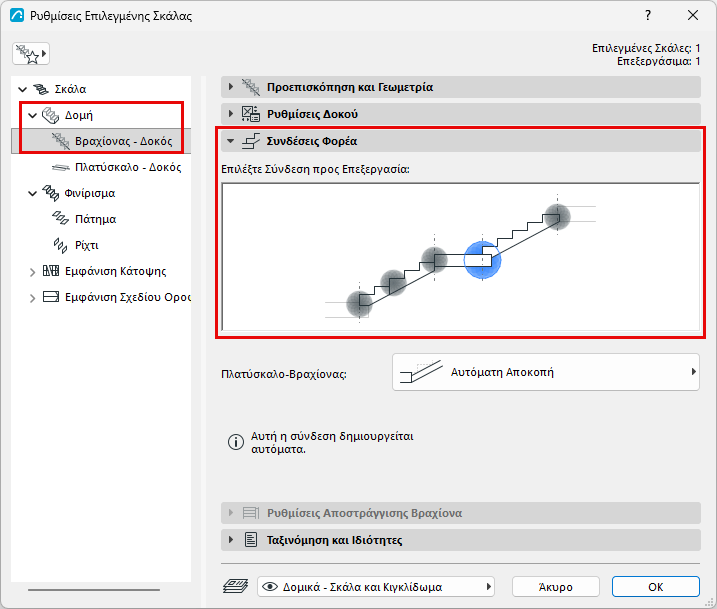Click the horizontal scrollbar under the tree
Screen dimensions: 717x609
point(94,590)
